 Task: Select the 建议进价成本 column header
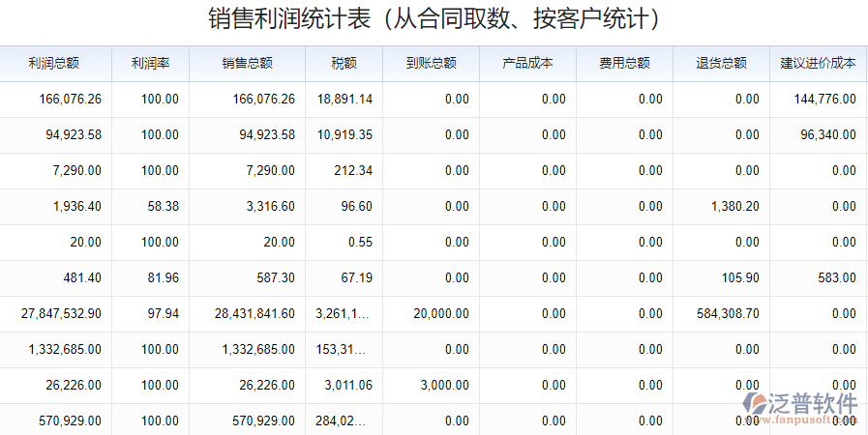click(x=818, y=64)
